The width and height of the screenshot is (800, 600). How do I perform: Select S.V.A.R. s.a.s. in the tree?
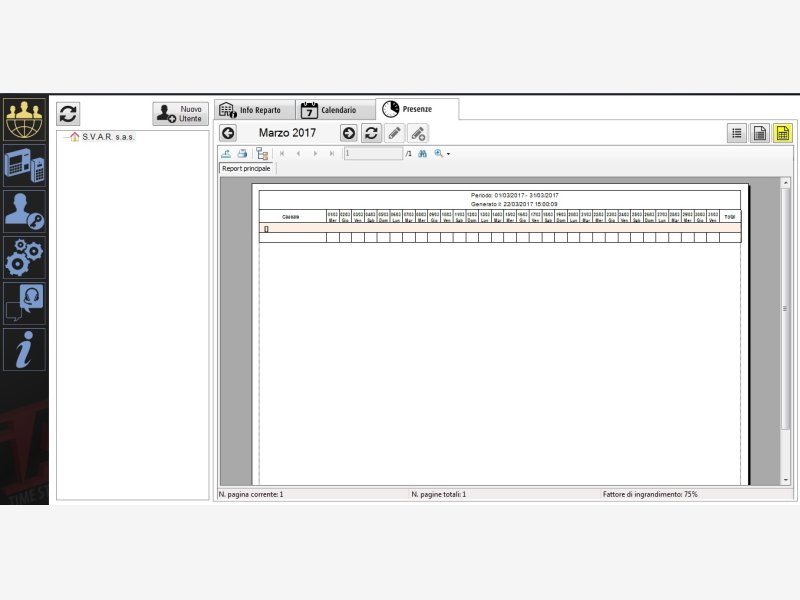108,137
